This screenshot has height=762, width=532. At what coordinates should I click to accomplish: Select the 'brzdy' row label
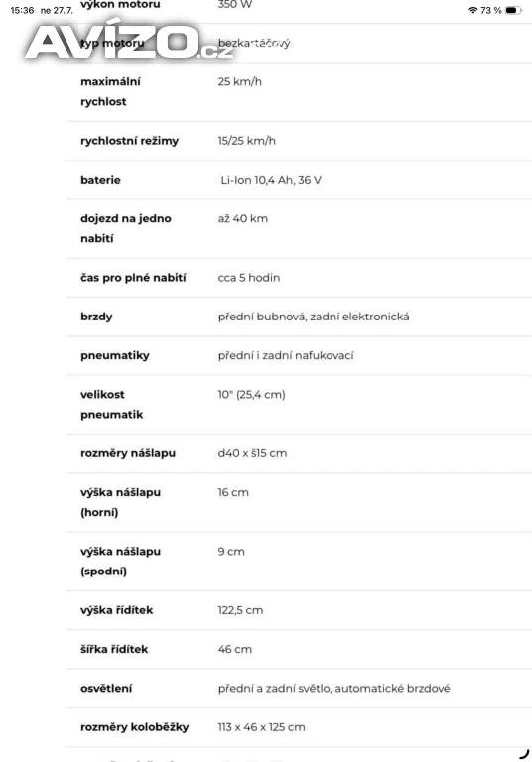click(x=96, y=317)
